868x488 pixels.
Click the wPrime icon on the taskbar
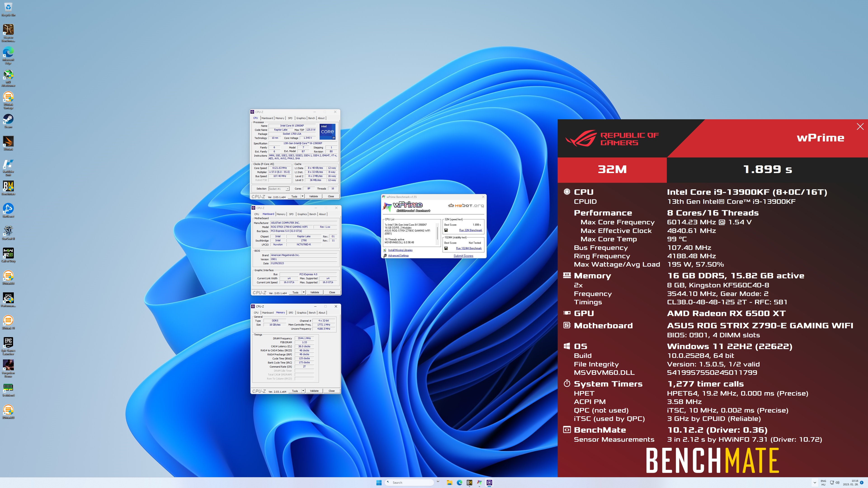[479, 483]
